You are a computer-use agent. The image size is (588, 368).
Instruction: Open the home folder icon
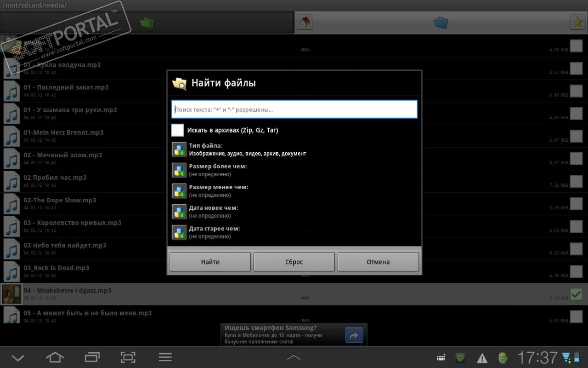click(304, 22)
